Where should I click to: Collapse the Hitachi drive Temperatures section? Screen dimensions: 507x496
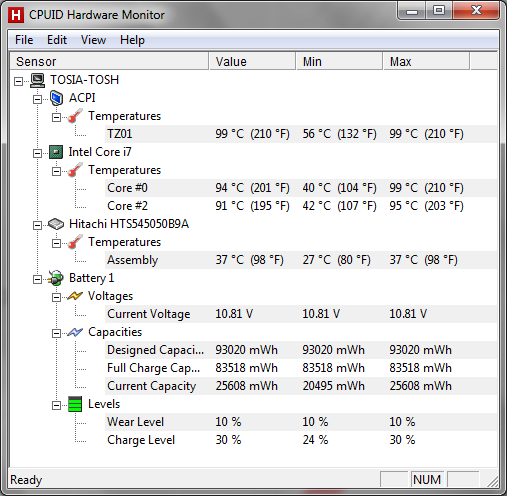click(x=56, y=243)
